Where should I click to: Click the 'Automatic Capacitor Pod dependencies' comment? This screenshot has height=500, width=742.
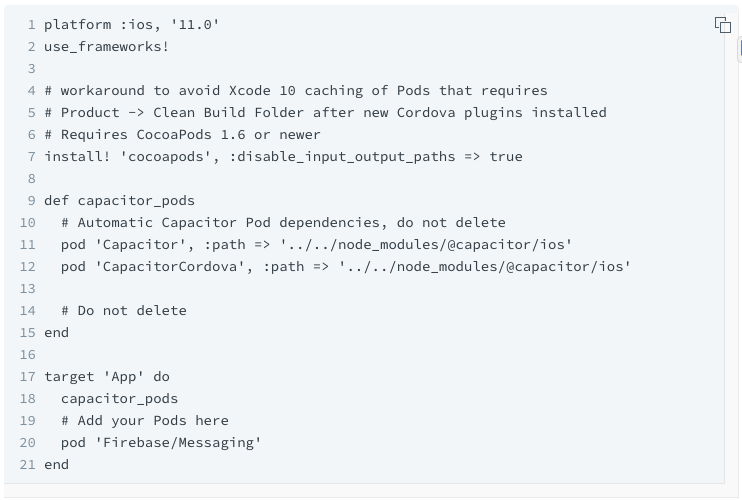coord(283,222)
